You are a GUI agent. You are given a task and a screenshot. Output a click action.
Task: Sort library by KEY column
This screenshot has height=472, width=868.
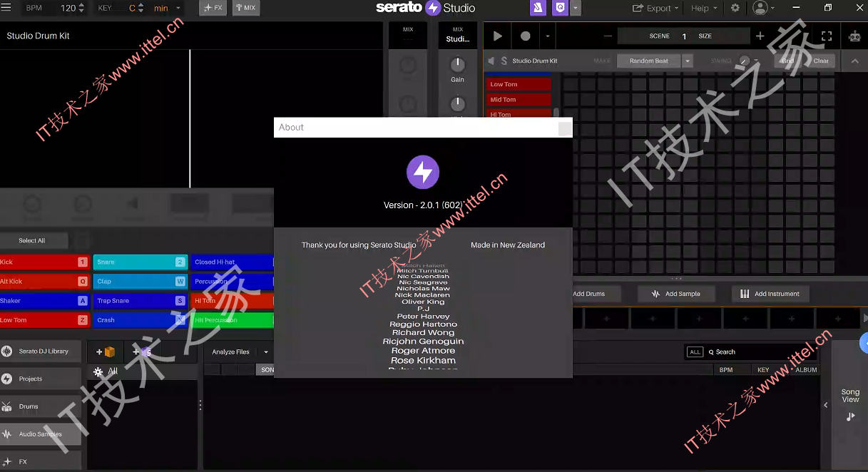point(763,370)
